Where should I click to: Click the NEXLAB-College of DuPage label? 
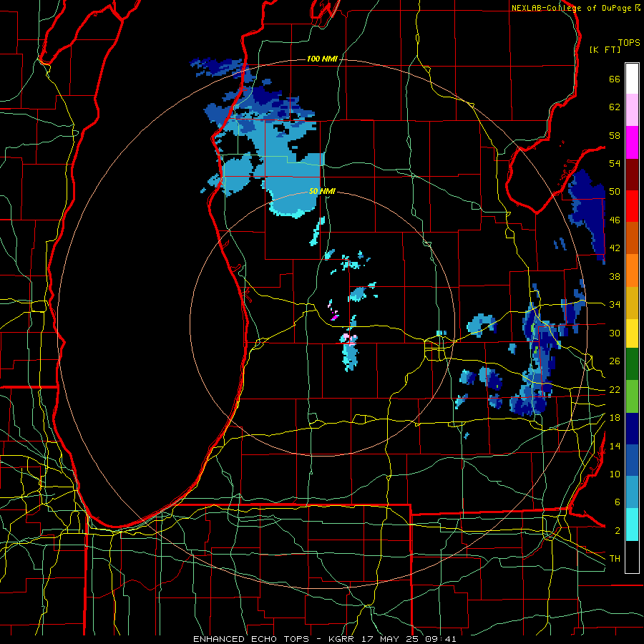571,8
